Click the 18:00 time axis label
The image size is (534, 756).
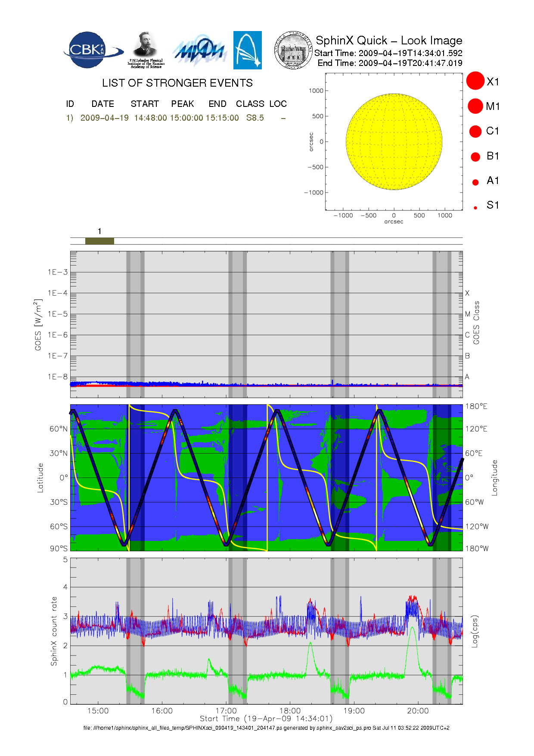[x=290, y=711]
